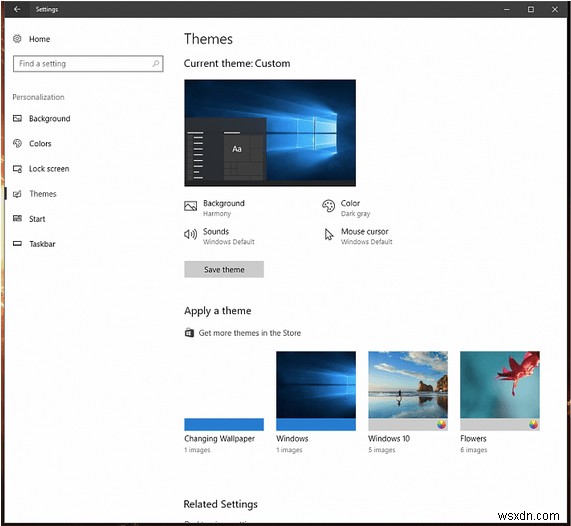Click the Lock screen icon in the sidebar

click(17, 169)
